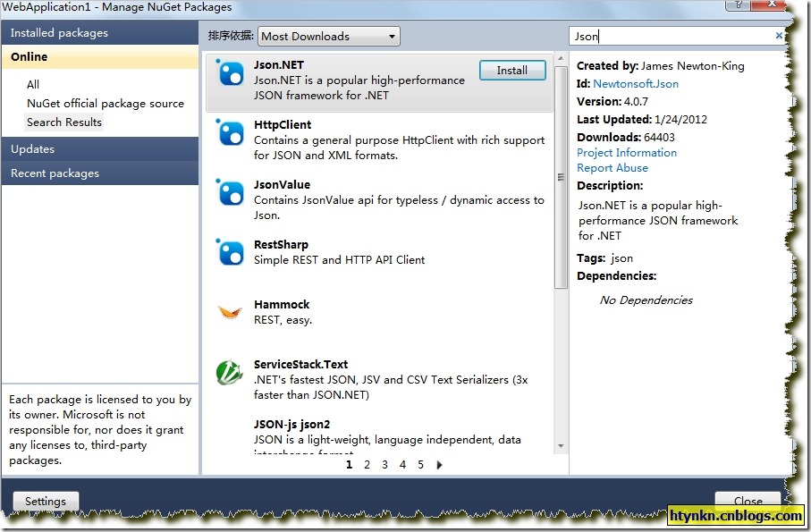Open the Recent packages section
This screenshot has width=811, height=532.
click(x=100, y=173)
